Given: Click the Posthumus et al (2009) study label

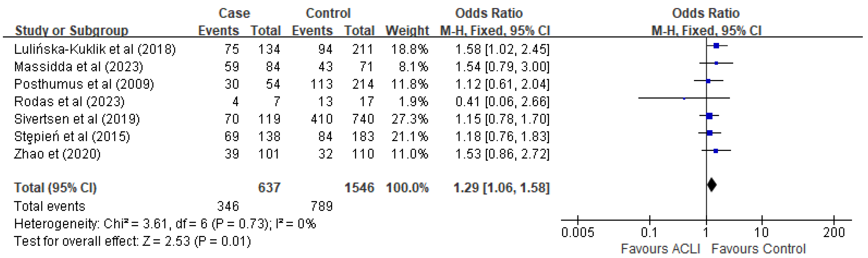Looking at the screenshot, I should (84, 84).
